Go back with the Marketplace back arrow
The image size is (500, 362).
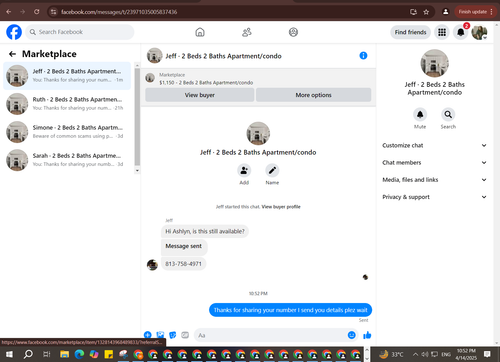(x=13, y=54)
